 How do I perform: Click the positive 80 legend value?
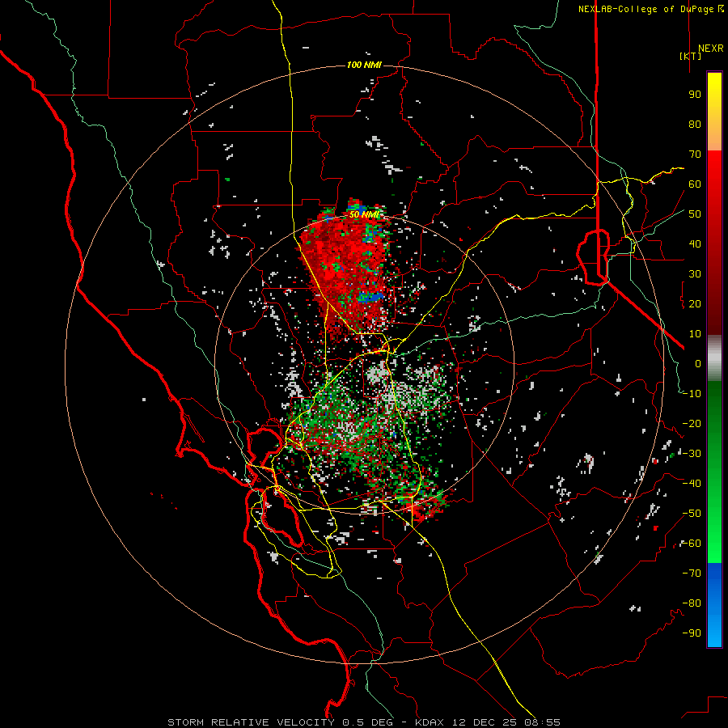(695, 124)
